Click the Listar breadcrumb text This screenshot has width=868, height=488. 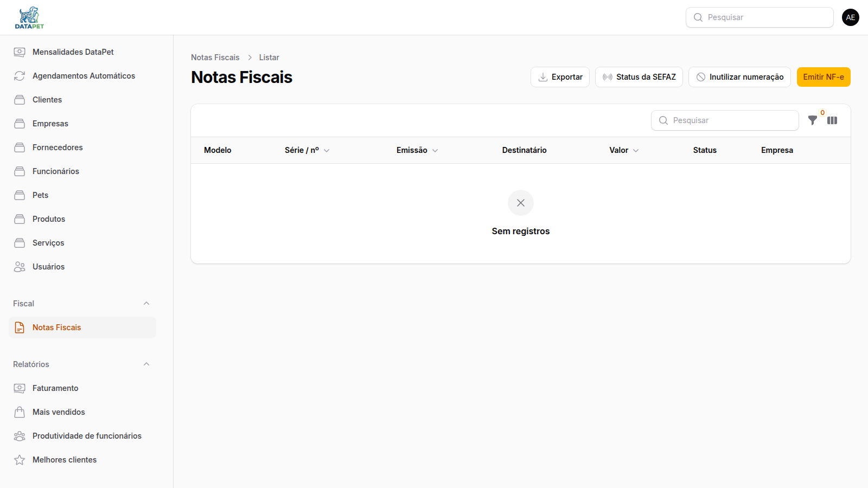[x=269, y=57]
